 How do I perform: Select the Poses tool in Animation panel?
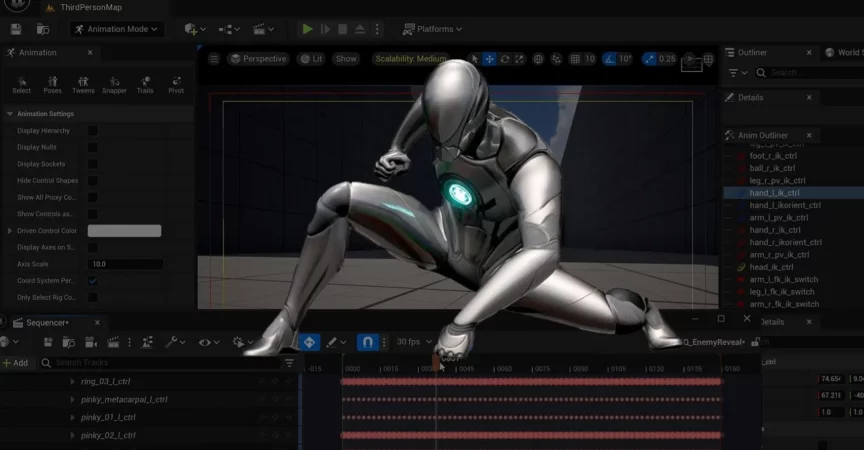click(x=52, y=84)
